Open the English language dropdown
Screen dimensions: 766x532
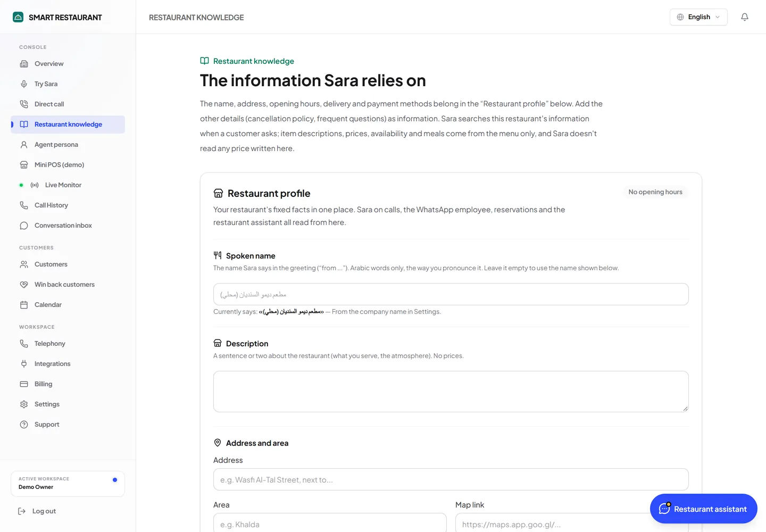tap(698, 17)
